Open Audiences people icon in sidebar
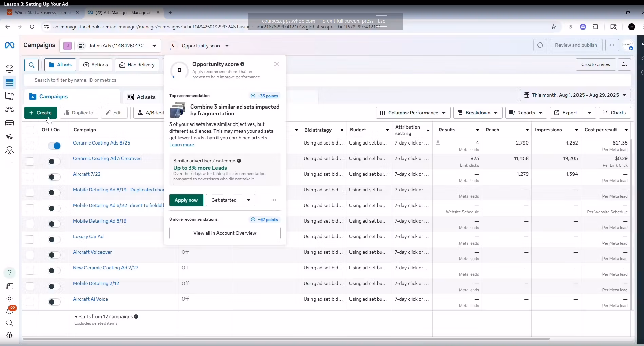644x346 pixels. (x=10, y=110)
